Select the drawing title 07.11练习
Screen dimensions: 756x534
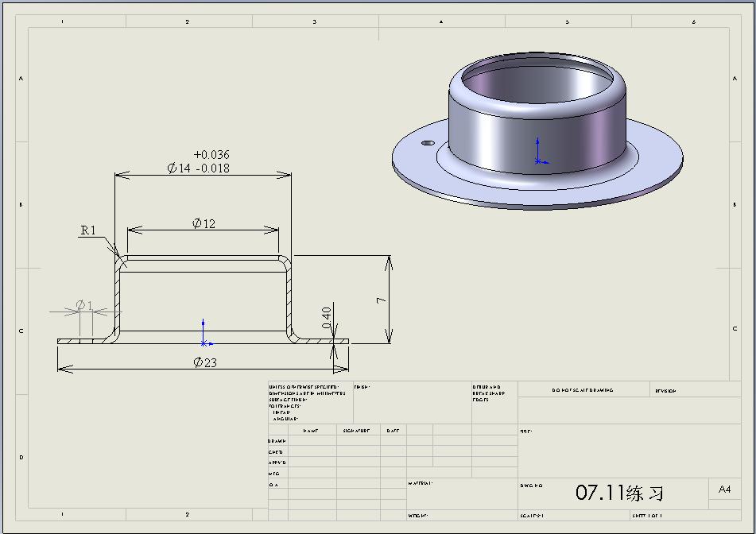pyautogui.click(x=619, y=493)
